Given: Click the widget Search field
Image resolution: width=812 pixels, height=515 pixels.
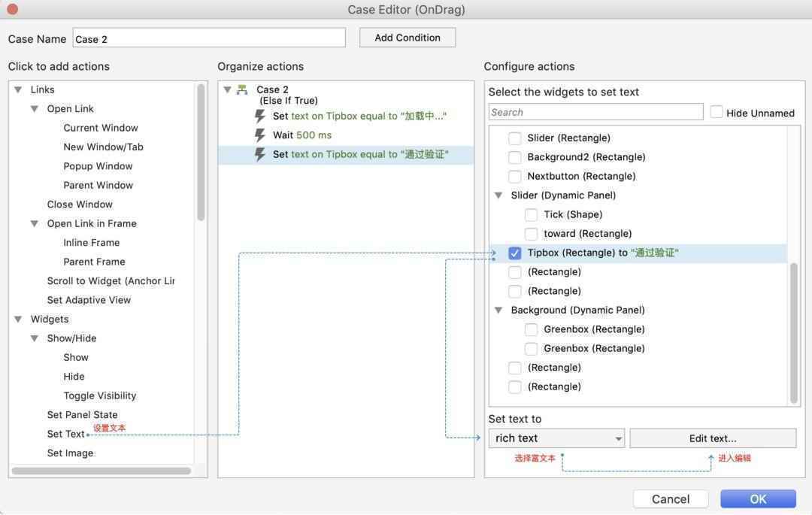Looking at the screenshot, I should point(595,112).
